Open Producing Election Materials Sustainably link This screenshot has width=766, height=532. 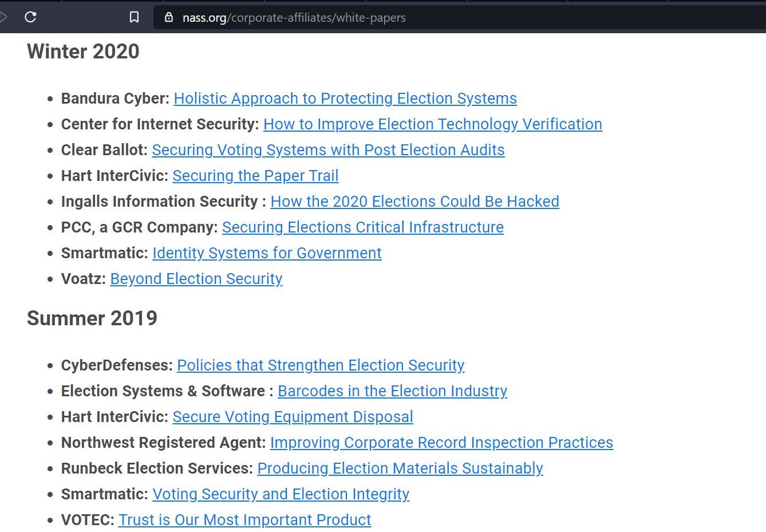[x=400, y=468]
